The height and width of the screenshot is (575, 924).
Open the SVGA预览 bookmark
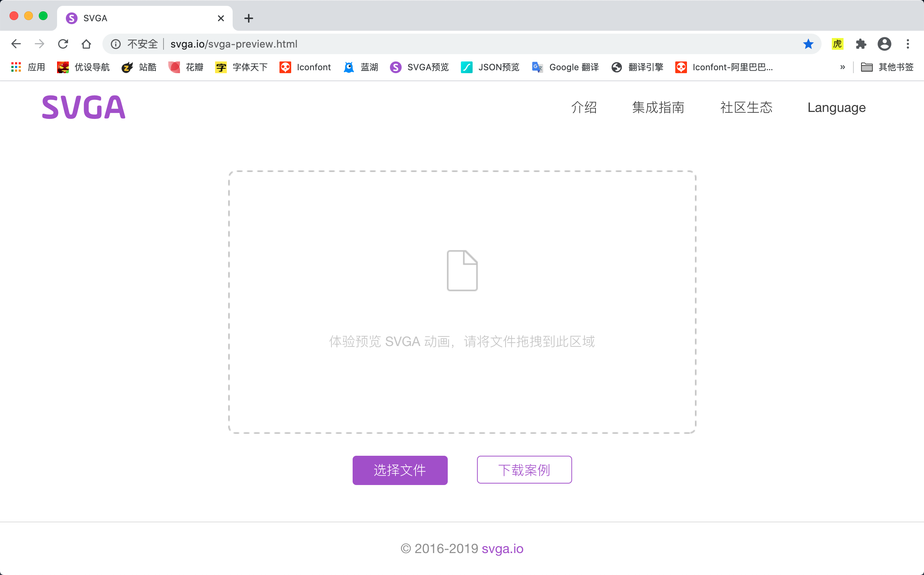[x=420, y=67]
